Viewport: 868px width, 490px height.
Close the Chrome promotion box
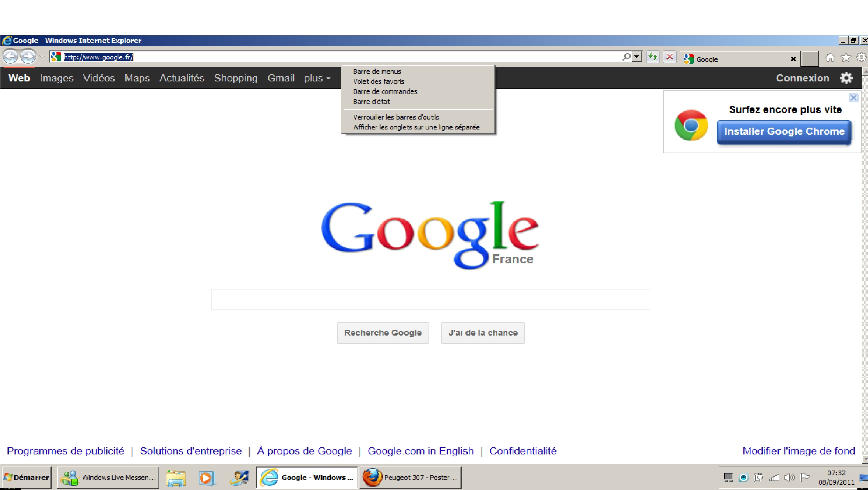(x=853, y=98)
